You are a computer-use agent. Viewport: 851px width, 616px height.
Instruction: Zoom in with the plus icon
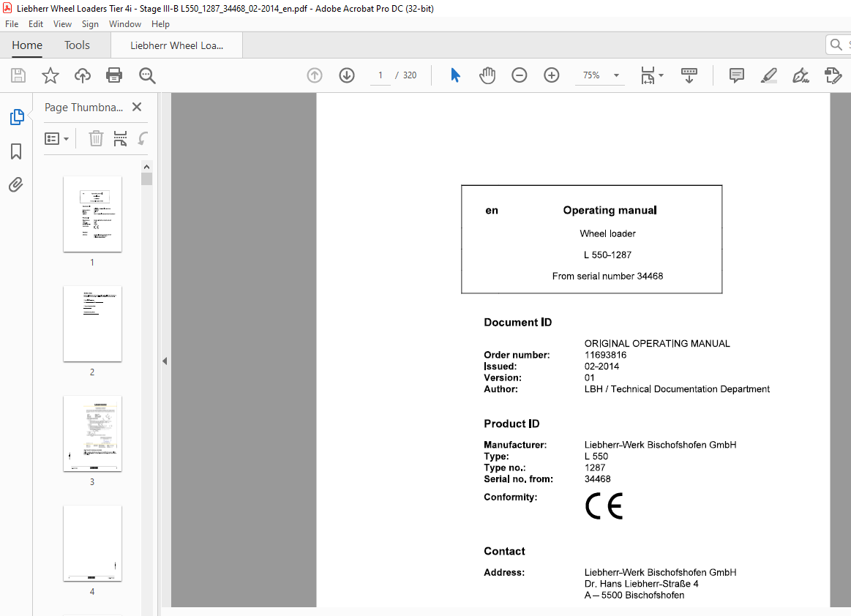tap(552, 75)
